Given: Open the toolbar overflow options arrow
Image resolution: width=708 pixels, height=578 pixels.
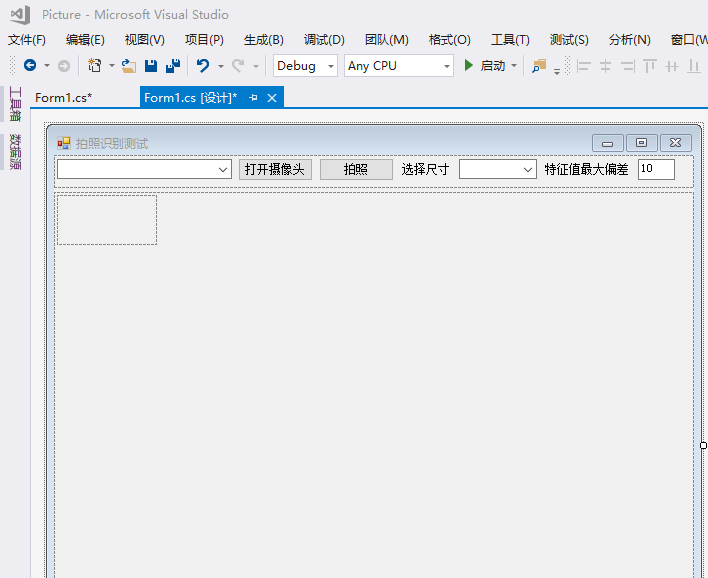Looking at the screenshot, I should [557, 71].
